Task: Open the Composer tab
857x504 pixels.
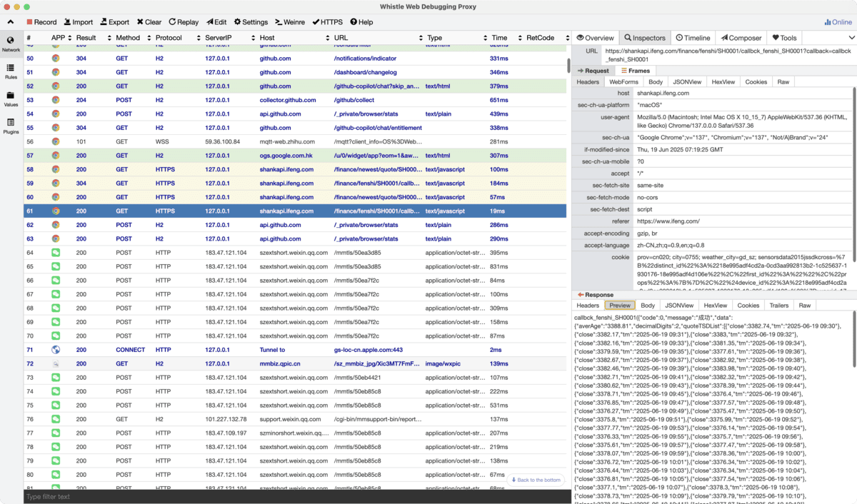Action: pyautogui.click(x=741, y=38)
